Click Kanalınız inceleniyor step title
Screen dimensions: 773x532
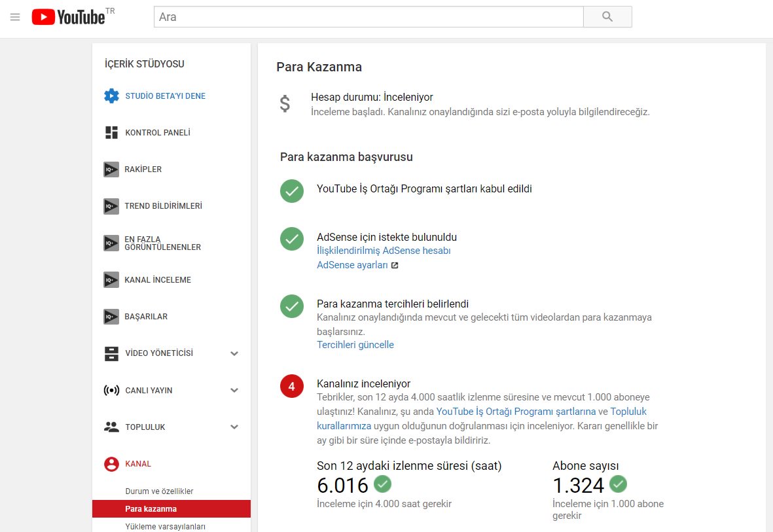click(364, 383)
